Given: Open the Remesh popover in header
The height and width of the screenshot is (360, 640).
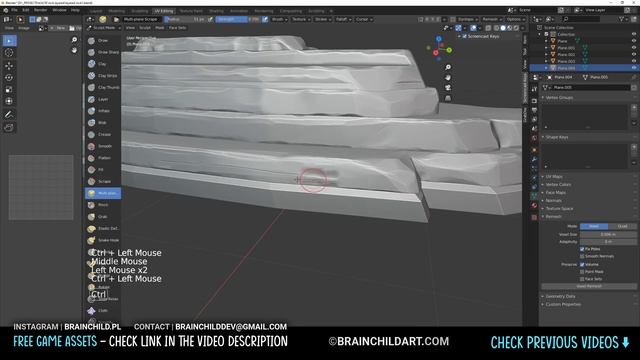Looking at the screenshot, I should 491,19.
